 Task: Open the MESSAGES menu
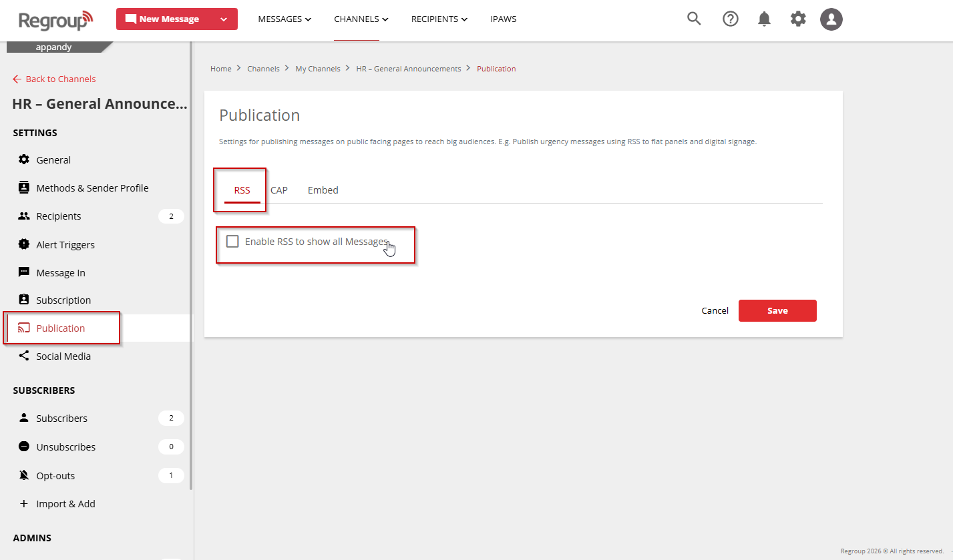[284, 19]
